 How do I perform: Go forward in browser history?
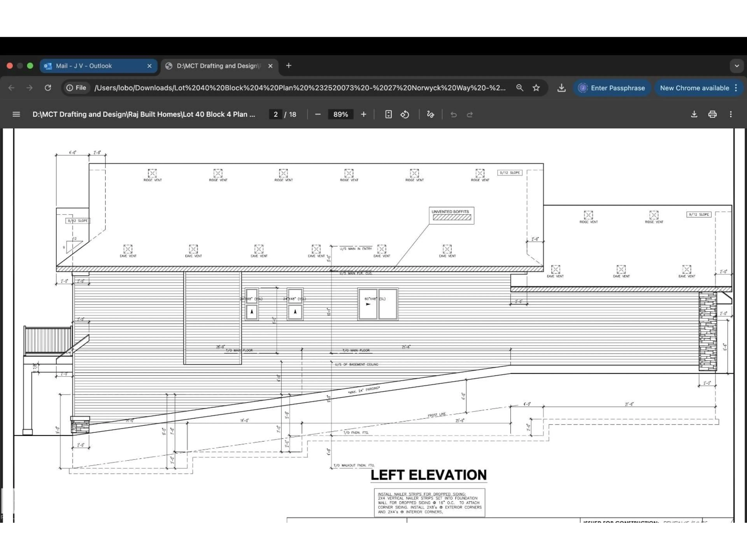pos(29,88)
